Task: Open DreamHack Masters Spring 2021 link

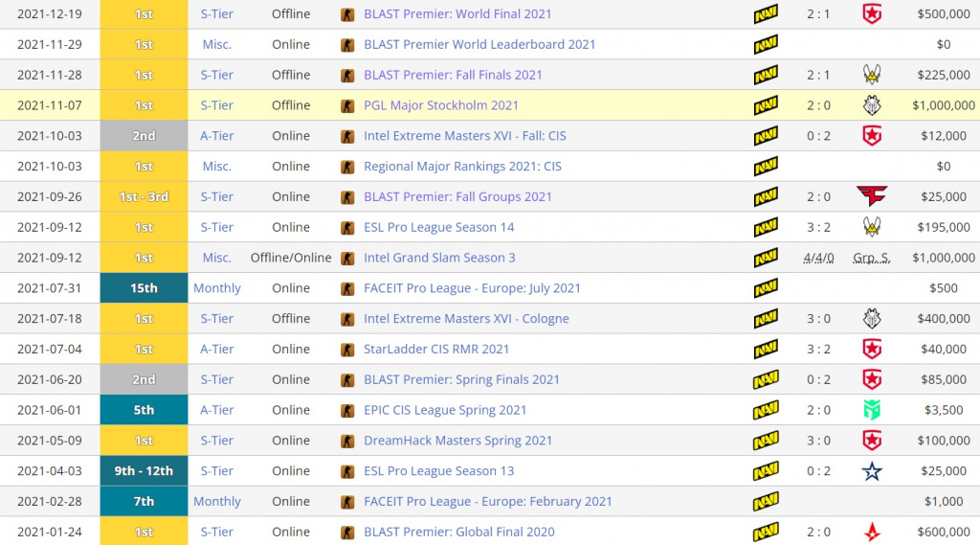Action: (457, 441)
